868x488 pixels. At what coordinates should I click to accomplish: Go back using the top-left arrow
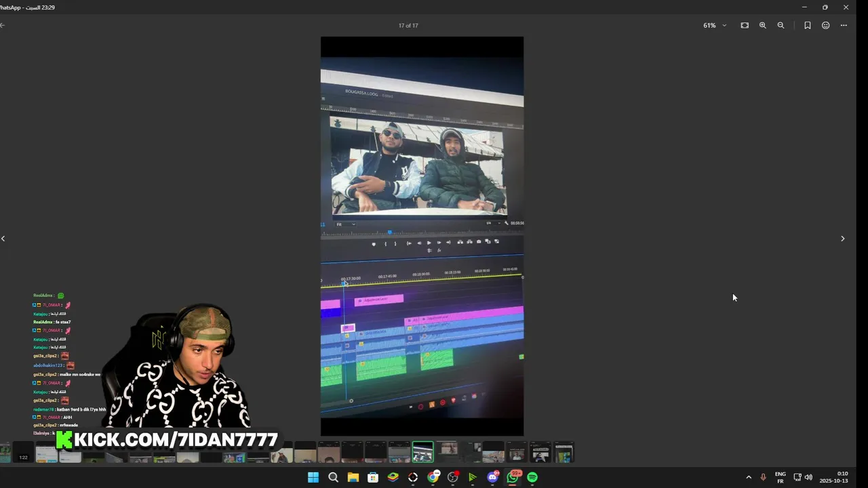pyautogui.click(x=3, y=25)
